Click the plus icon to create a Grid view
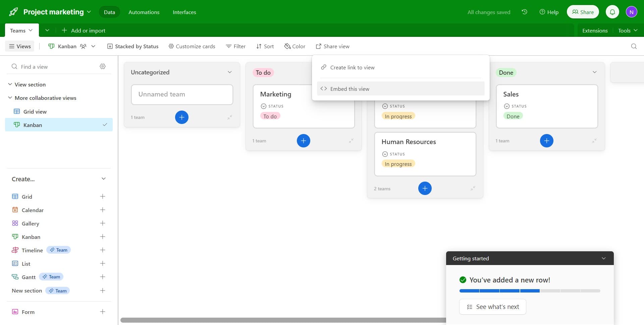Screen dimensions: 644x325 pos(103,196)
